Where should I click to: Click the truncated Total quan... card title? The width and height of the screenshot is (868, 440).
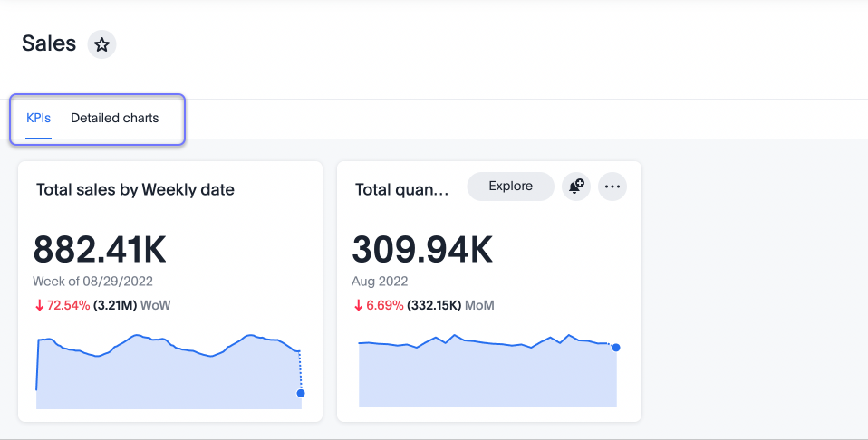(401, 190)
